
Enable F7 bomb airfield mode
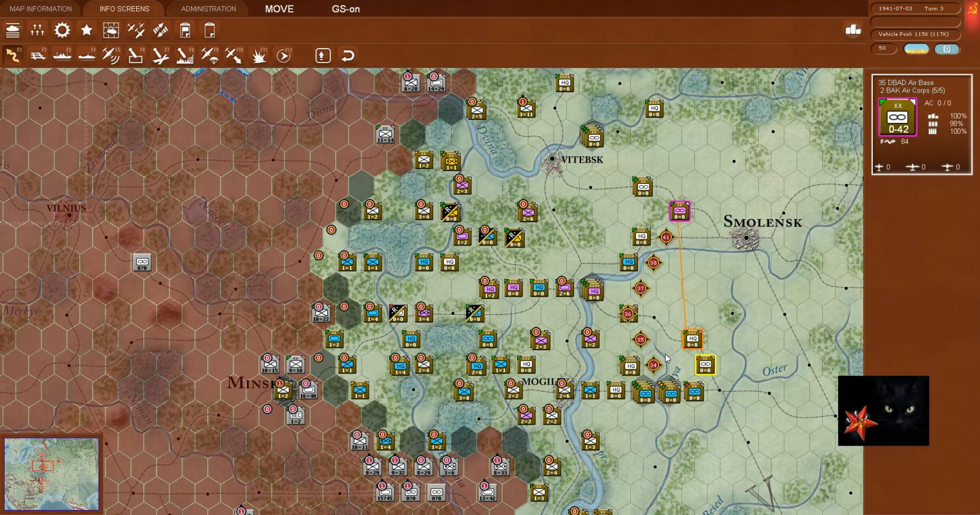(161, 55)
